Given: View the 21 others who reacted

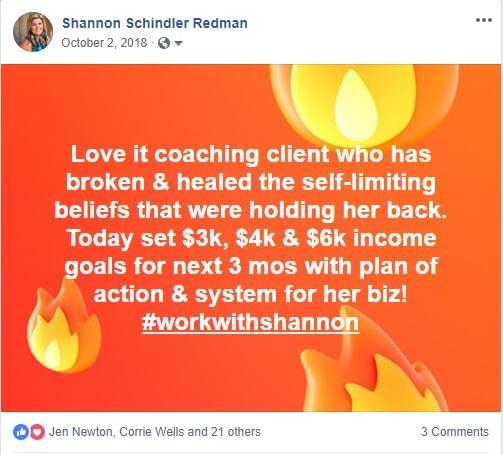Looking at the screenshot, I should pyautogui.click(x=236, y=432).
